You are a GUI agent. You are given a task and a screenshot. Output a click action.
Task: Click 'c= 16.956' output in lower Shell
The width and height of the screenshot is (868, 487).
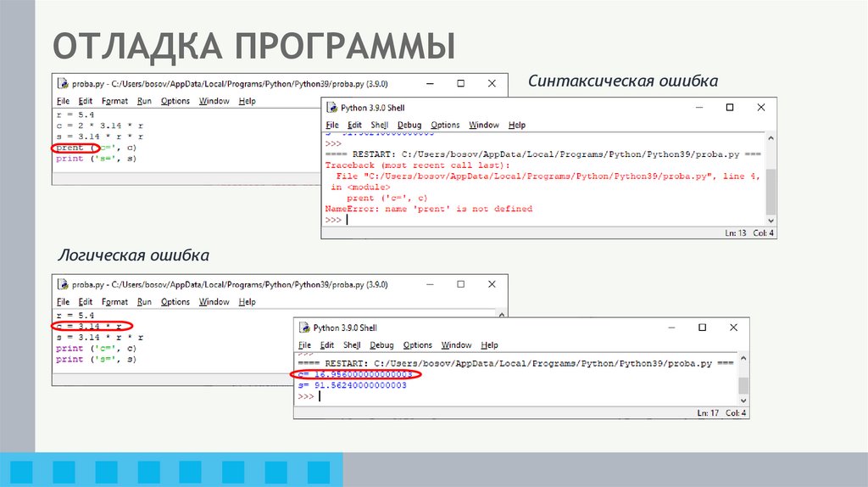[355, 374]
